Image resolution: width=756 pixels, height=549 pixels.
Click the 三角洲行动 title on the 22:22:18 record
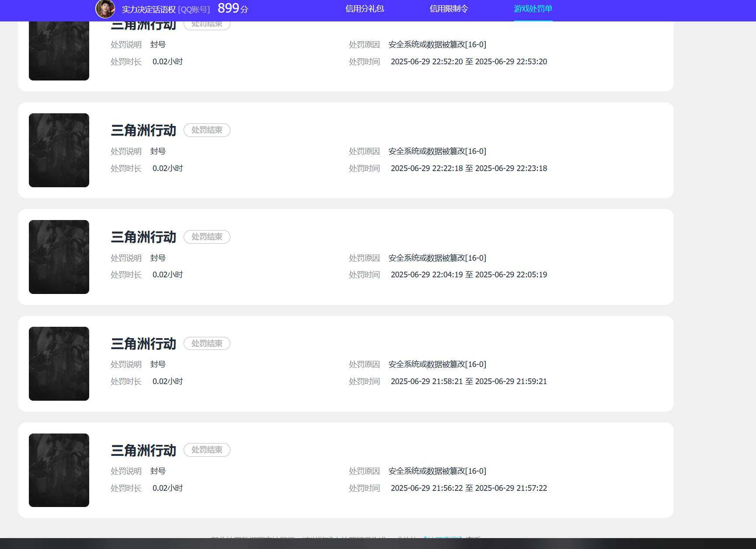pyautogui.click(x=143, y=130)
